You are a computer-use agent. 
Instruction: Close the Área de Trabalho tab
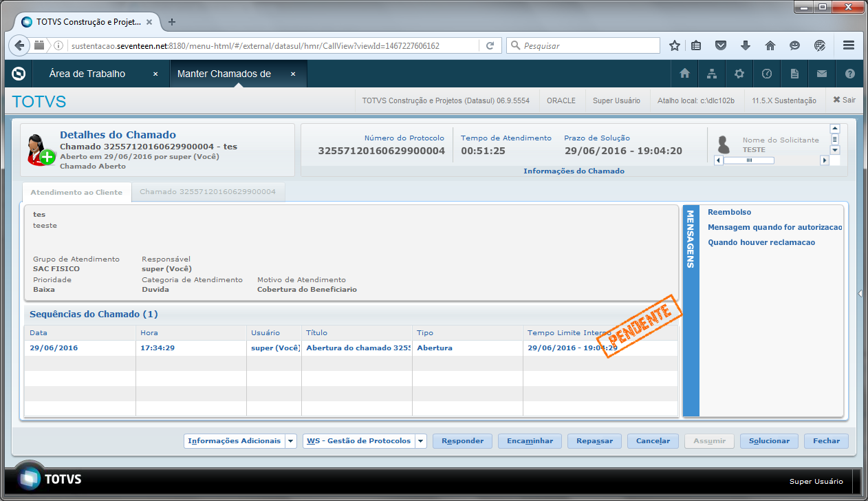[155, 74]
